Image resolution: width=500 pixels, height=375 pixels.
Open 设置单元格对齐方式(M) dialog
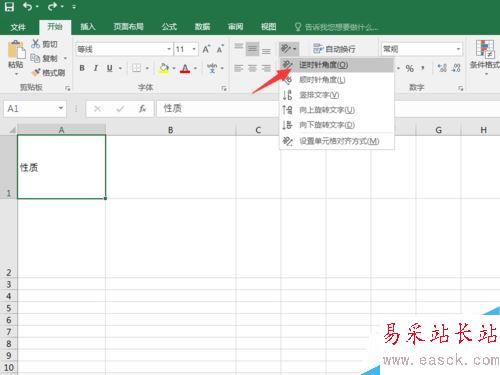(337, 141)
